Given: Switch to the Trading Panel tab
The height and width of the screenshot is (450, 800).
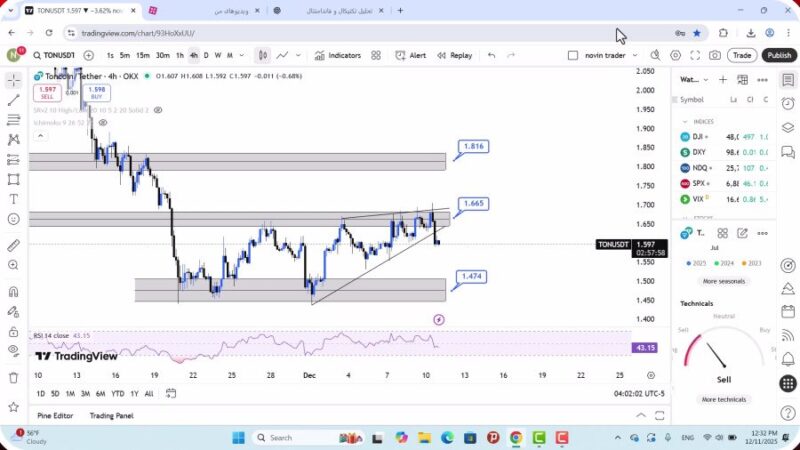Looking at the screenshot, I should tap(111, 415).
